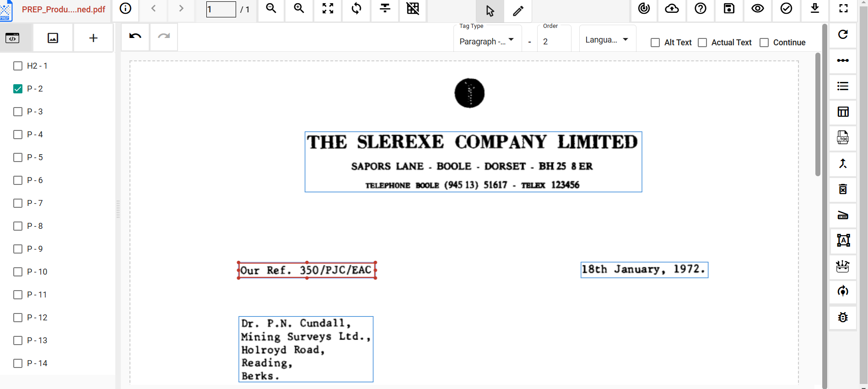This screenshot has width=868, height=389.
Task: Select the Our Ref. 350/PJC/EAC zone
Action: [x=307, y=270]
